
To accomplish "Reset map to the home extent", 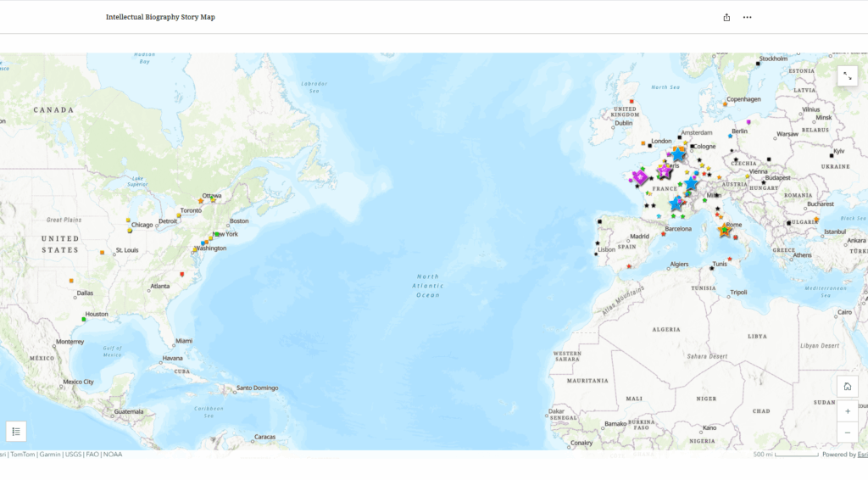I will pyautogui.click(x=847, y=387).
